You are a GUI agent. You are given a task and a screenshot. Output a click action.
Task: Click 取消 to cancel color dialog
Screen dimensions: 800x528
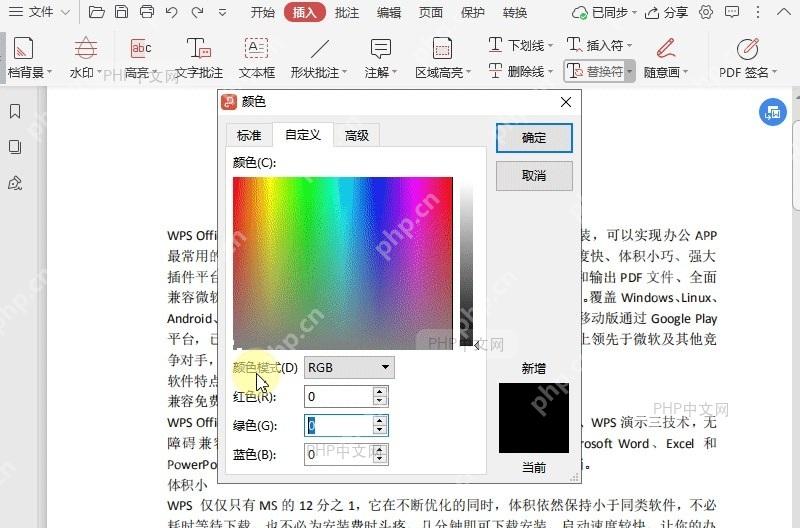coord(534,176)
